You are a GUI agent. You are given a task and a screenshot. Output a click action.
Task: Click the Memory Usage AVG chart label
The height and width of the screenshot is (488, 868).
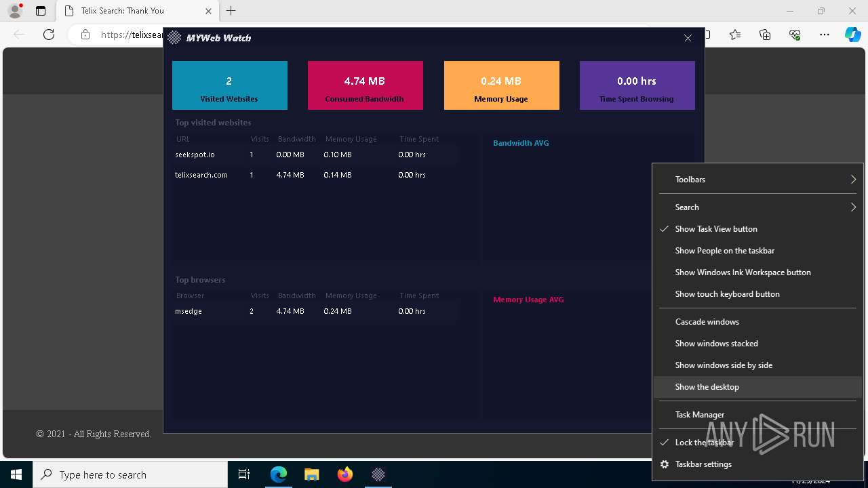click(528, 300)
